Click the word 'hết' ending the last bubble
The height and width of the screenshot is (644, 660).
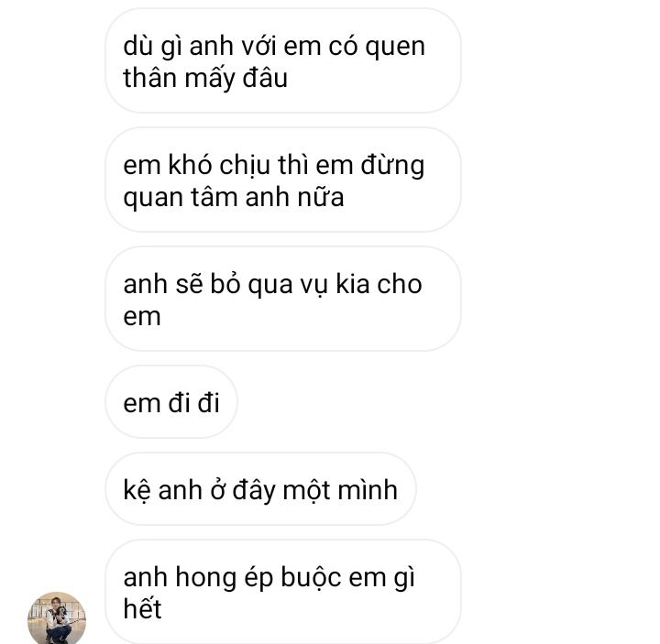[142, 608]
